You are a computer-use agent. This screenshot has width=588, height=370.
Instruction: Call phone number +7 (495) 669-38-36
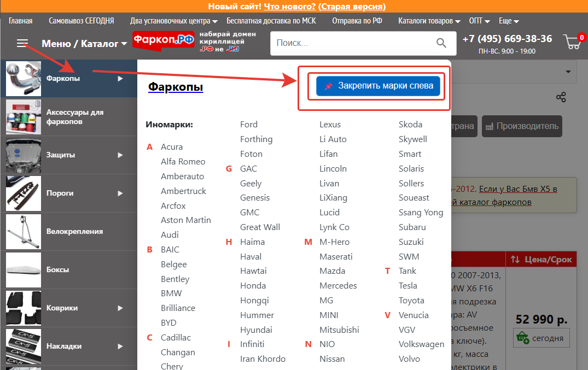[x=507, y=39]
